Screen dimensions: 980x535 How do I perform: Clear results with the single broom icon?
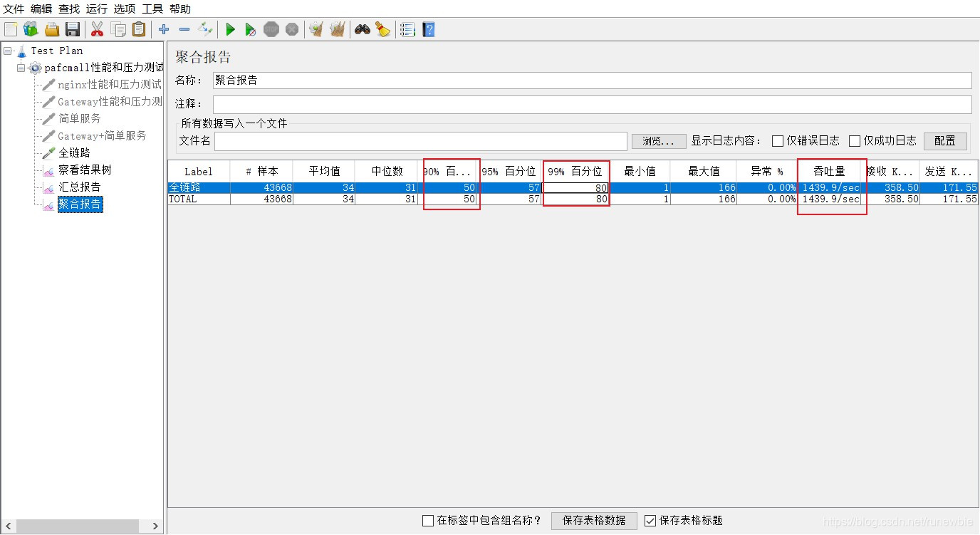tap(316, 29)
